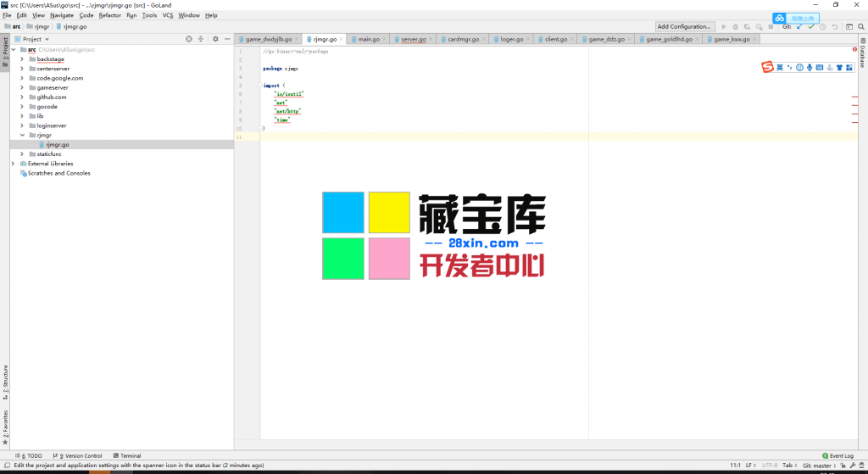Image resolution: width=868 pixels, height=474 pixels.
Task: Select the rjmgr.go file in tree
Action: pyautogui.click(x=58, y=144)
